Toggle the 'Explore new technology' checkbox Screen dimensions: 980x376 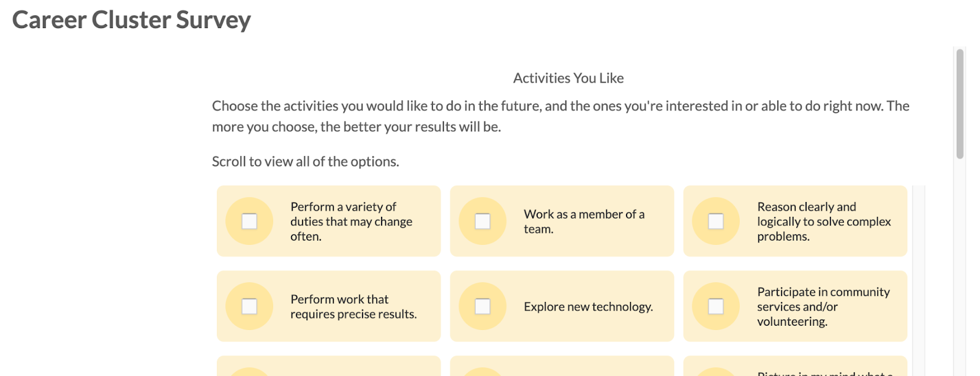tap(483, 306)
